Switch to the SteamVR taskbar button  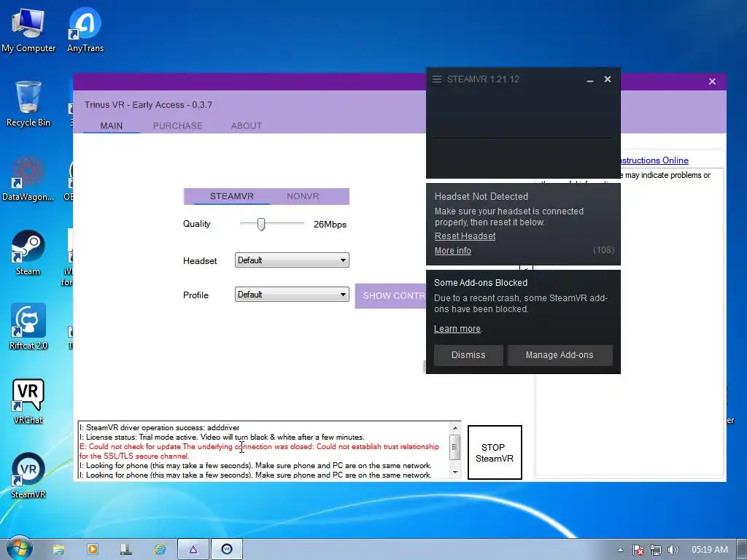228,550
